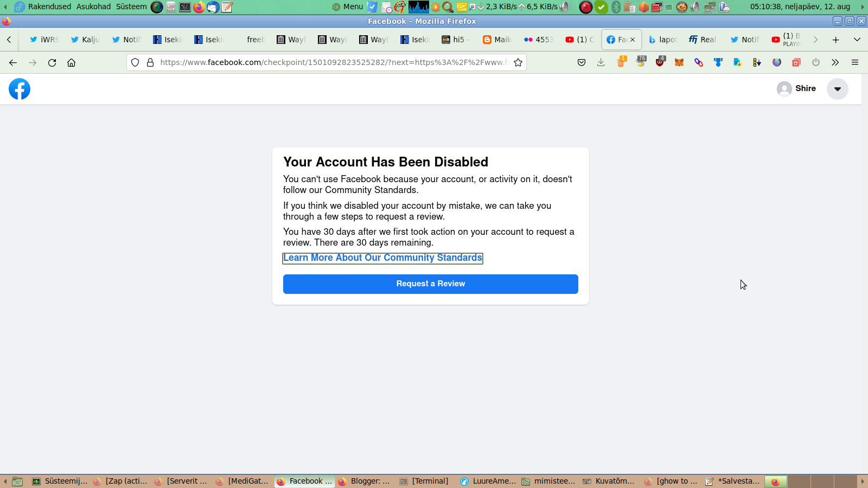Open the Firefox downloads panel
This screenshot has height=488, width=868.
click(601, 62)
